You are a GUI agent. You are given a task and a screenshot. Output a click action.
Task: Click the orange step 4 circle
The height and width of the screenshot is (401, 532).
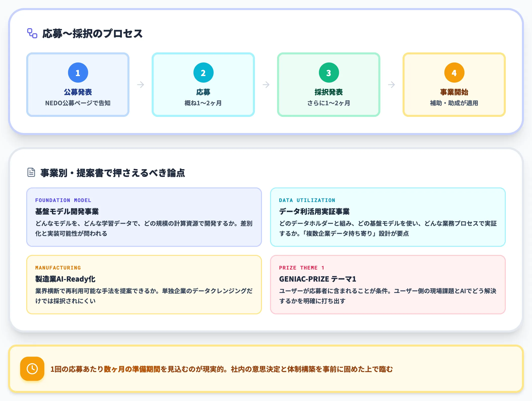click(x=454, y=73)
